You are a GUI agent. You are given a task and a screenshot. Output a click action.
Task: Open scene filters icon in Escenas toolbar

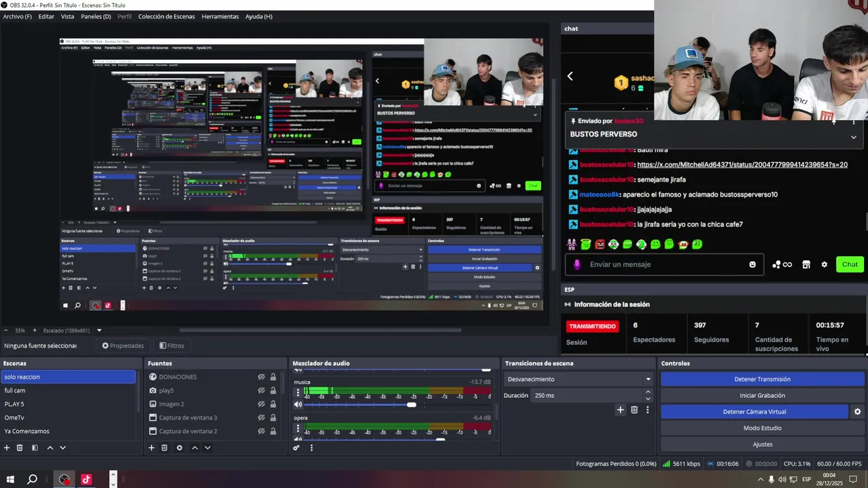(x=33, y=448)
